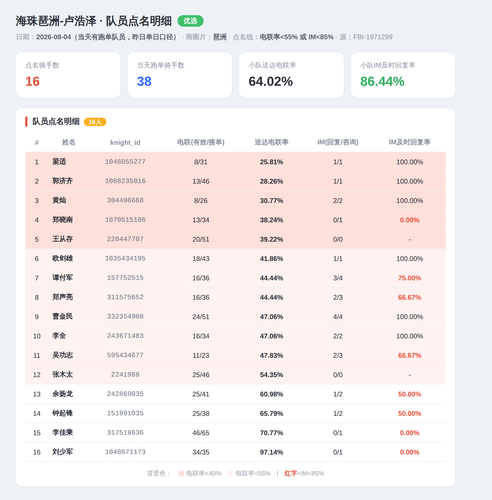This screenshot has height=500, width=492.
Task: Click 电联 value 34/35
Action: click(x=201, y=452)
